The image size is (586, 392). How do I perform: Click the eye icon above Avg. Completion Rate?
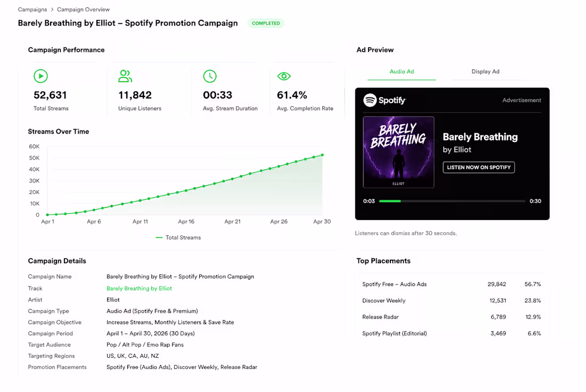point(284,76)
